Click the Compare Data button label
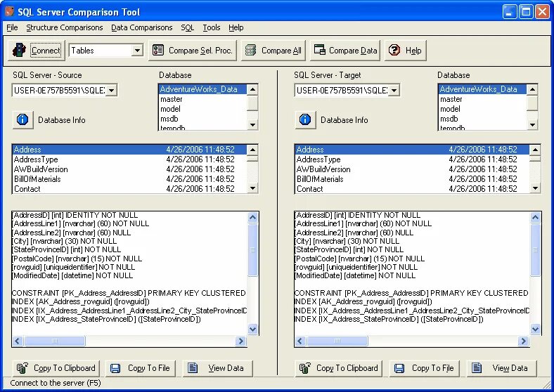Image resolution: width=554 pixels, height=392 pixels. pos(353,51)
